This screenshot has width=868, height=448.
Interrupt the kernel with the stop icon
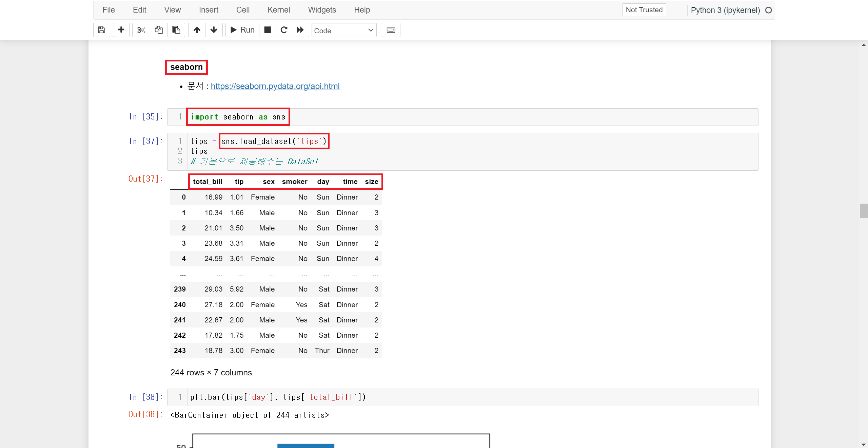pyautogui.click(x=268, y=30)
